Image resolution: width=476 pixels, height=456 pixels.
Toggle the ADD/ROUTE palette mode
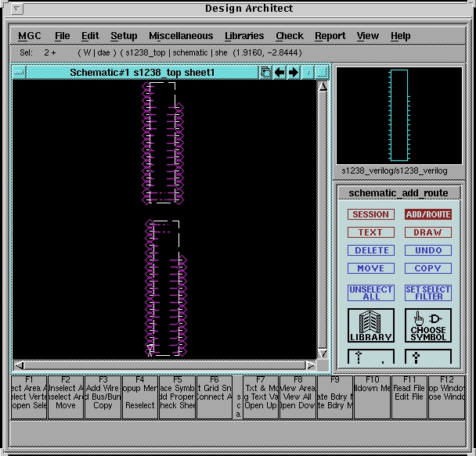click(x=427, y=214)
